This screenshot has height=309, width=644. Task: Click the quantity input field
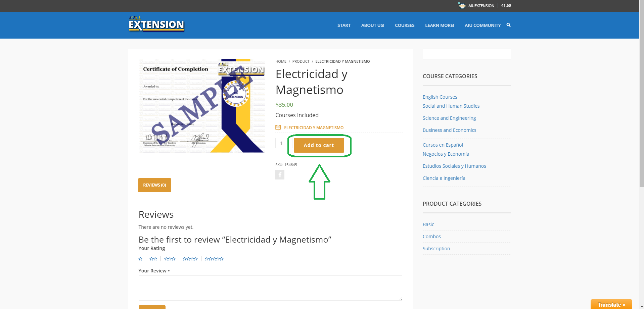281,143
